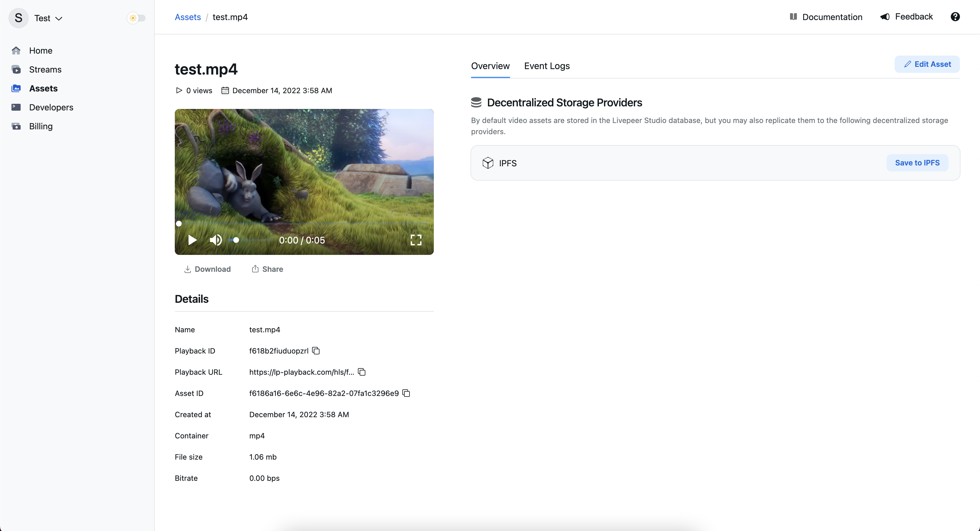Toggle mute on the video player
Image resolution: width=980 pixels, height=531 pixels.
point(215,240)
